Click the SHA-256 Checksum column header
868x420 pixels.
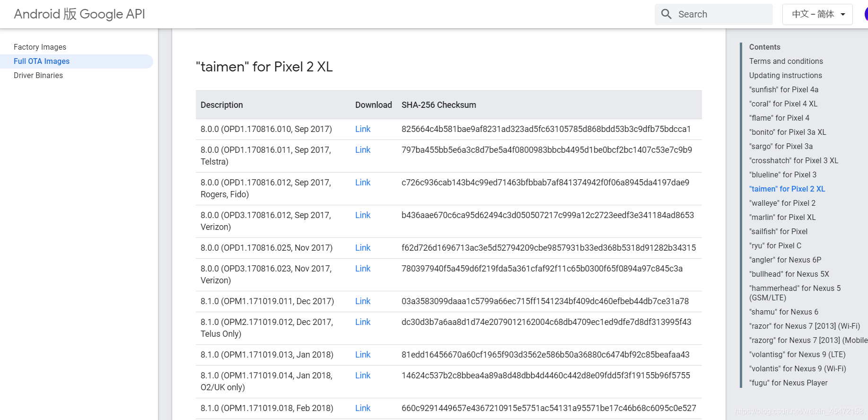coord(439,105)
